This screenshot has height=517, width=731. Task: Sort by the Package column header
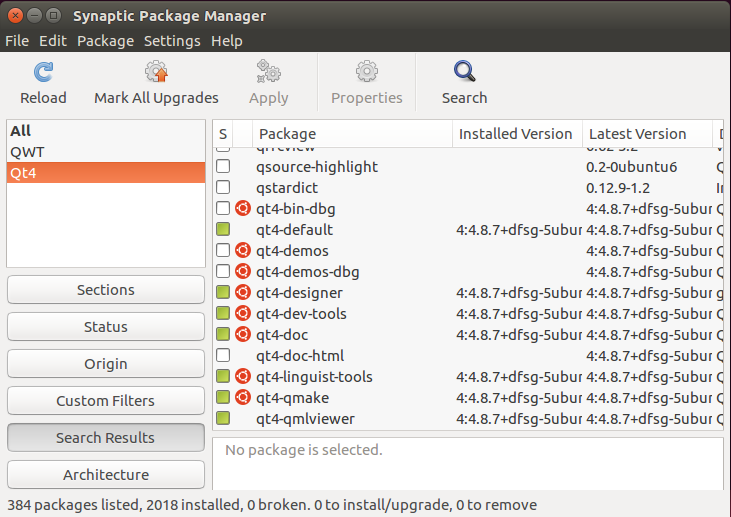pos(352,134)
